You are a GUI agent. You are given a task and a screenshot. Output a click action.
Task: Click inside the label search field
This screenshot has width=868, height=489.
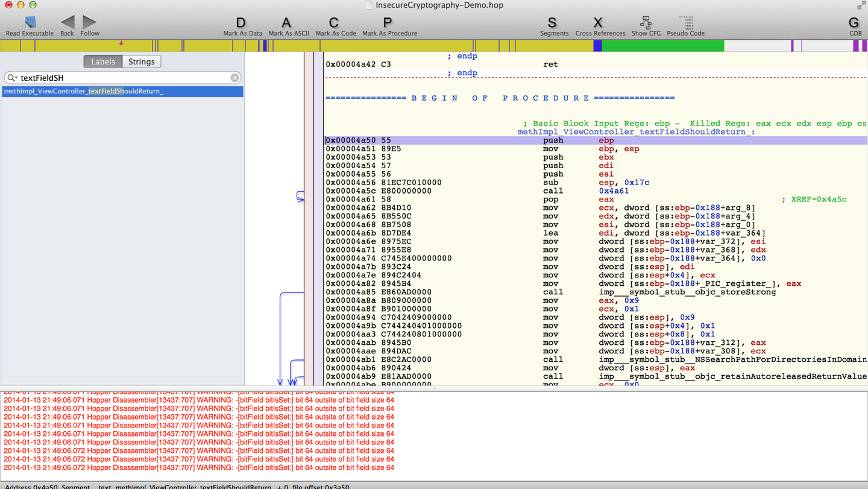[121, 78]
